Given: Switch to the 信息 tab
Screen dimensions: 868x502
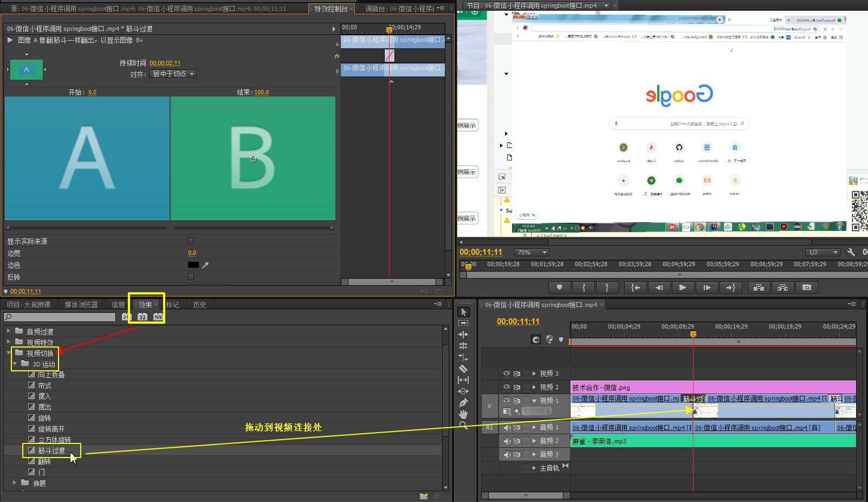Looking at the screenshot, I should (118, 305).
